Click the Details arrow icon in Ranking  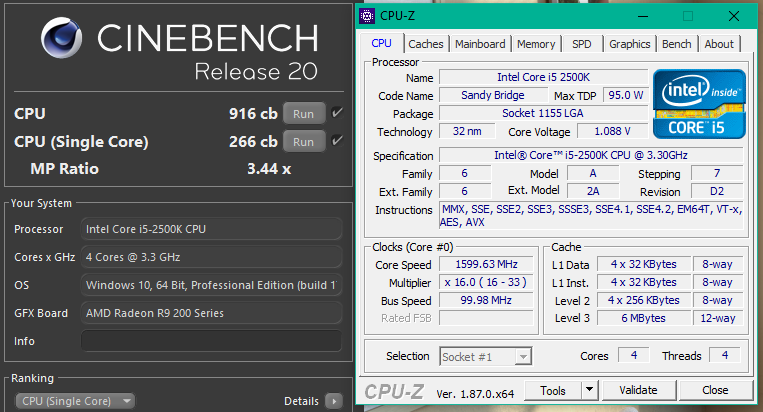point(334,401)
